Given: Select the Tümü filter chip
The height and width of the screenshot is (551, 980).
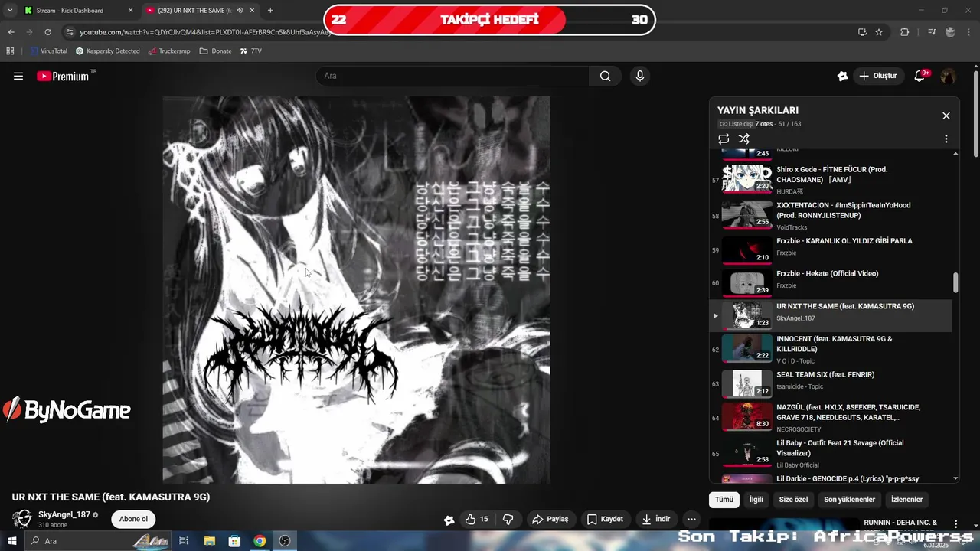Looking at the screenshot, I should 724,500.
